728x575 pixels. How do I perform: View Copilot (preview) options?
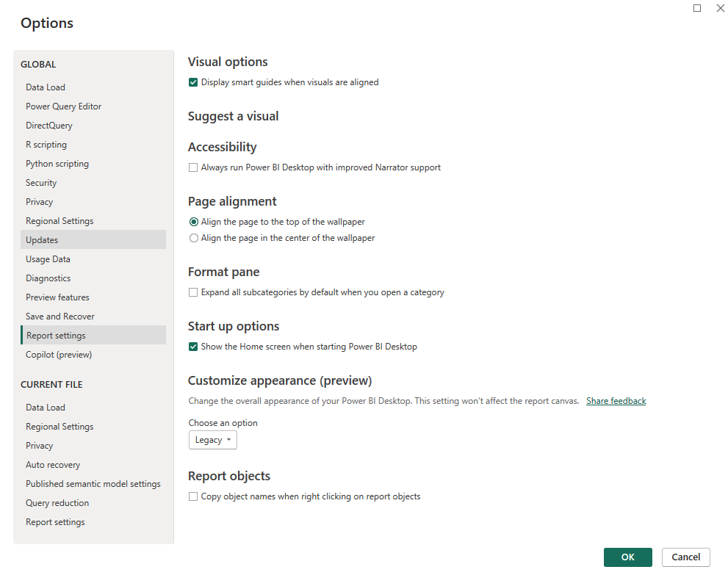tap(58, 354)
